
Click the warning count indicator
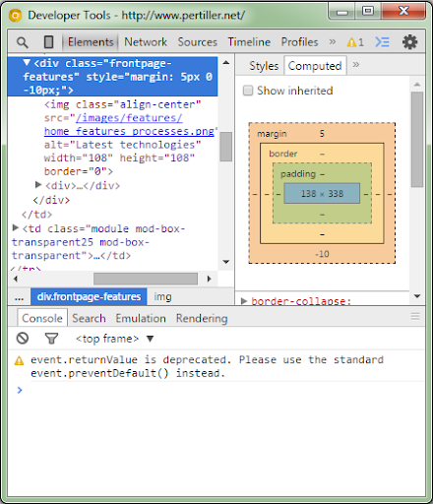click(x=355, y=42)
